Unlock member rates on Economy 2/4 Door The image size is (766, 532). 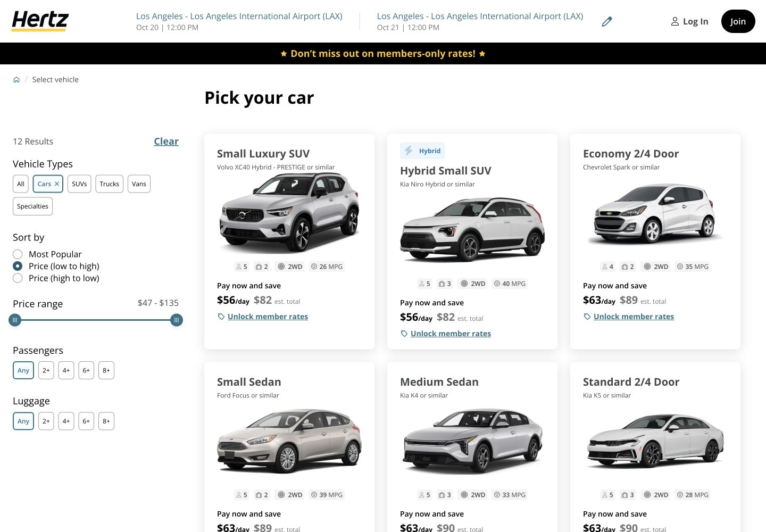click(634, 317)
